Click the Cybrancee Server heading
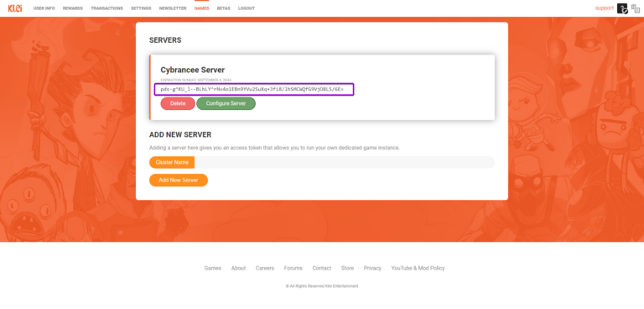 [x=193, y=70]
